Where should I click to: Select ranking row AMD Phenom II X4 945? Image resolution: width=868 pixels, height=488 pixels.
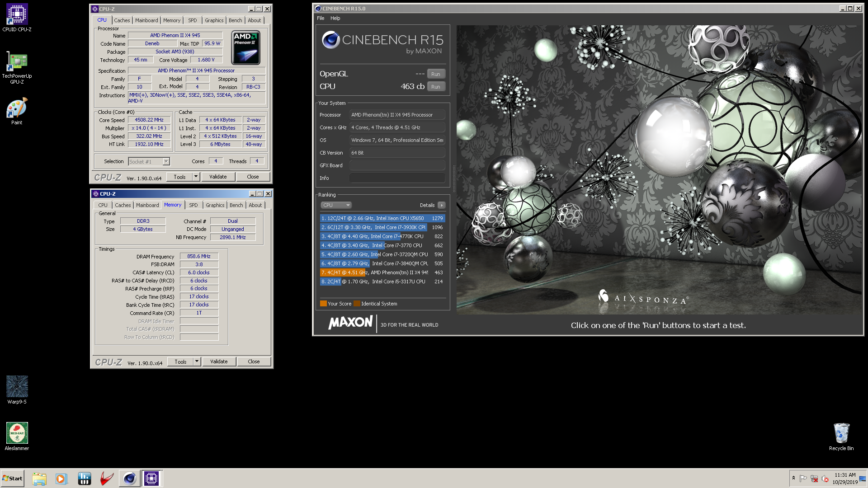pos(382,272)
